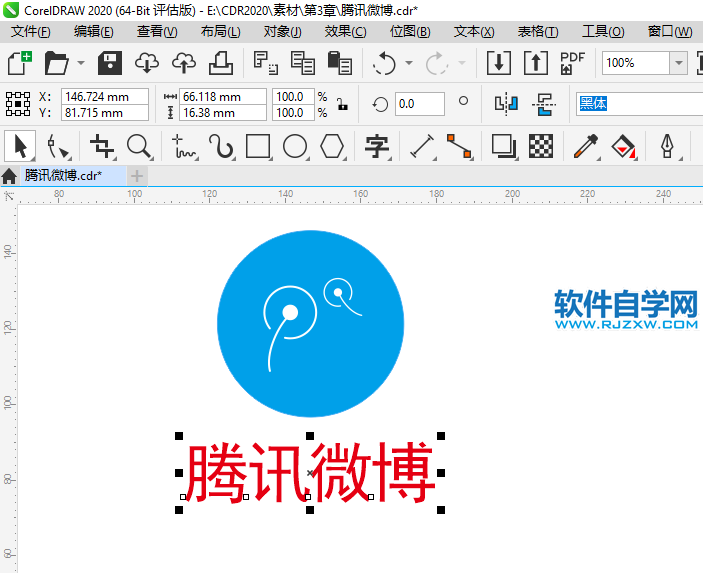Open the 文件(F) menu

pyautogui.click(x=30, y=31)
